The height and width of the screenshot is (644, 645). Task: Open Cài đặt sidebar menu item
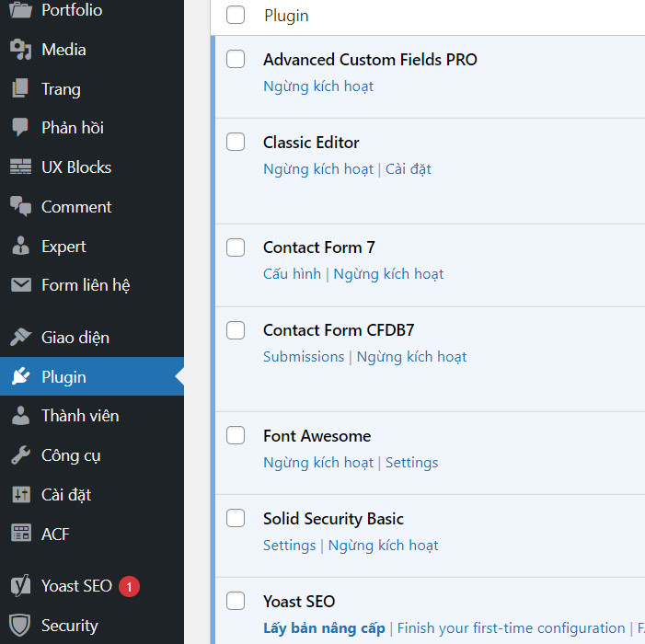[x=92, y=494]
